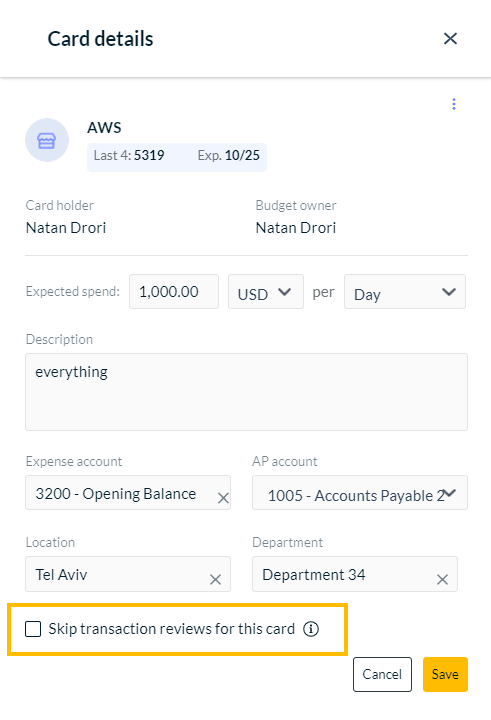
Task: Close the Card details panel
Action: coord(450,39)
